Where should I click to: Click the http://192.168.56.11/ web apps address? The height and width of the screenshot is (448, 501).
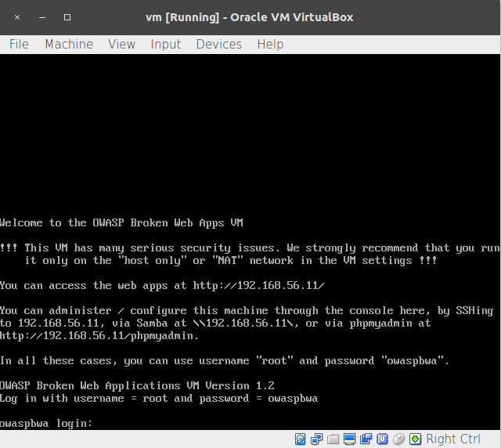[258, 285]
